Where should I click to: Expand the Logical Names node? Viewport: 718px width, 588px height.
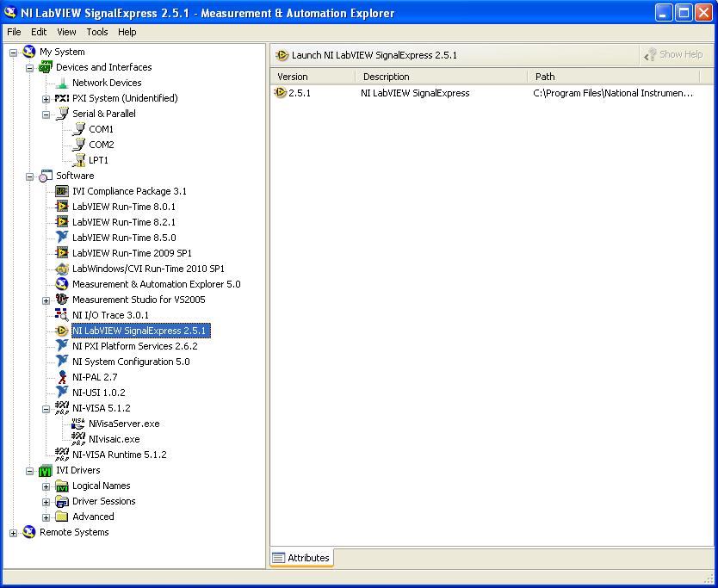(x=46, y=486)
